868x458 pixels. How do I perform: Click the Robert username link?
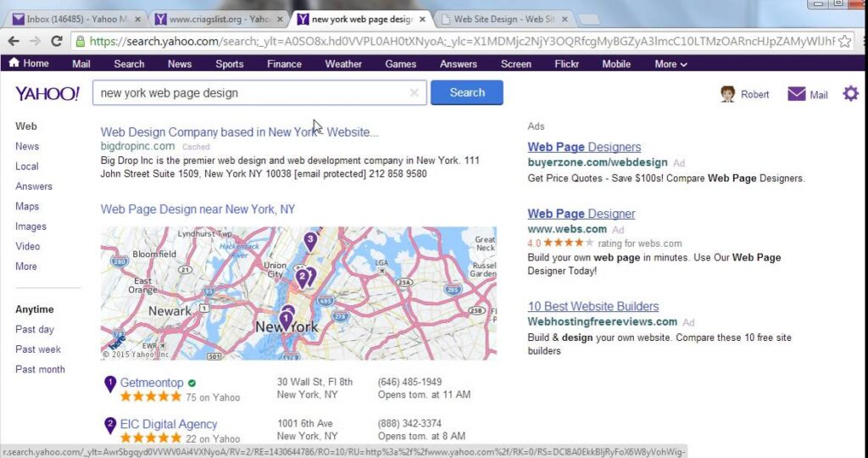pos(754,95)
